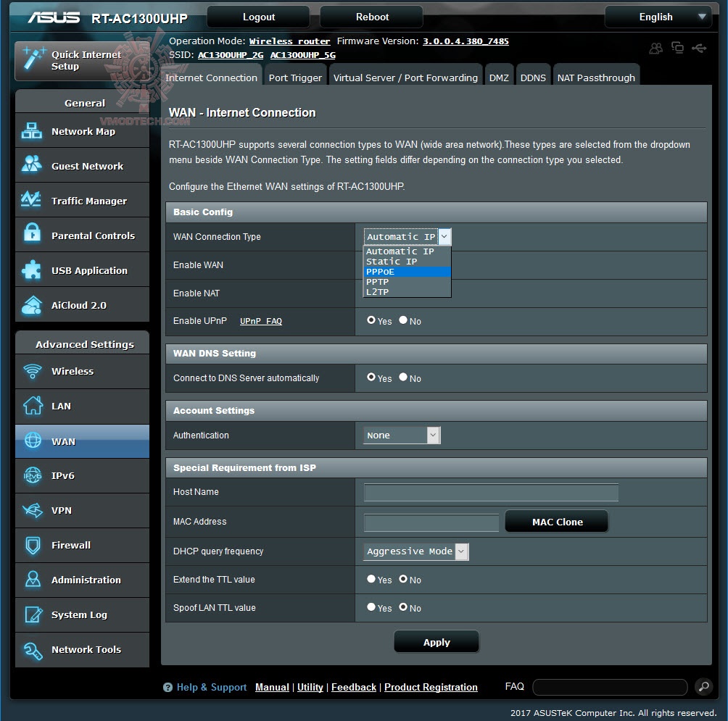Click the WAN globe icon
The height and width of the screenshot is (721, 728).
click(x=33, y=441)
